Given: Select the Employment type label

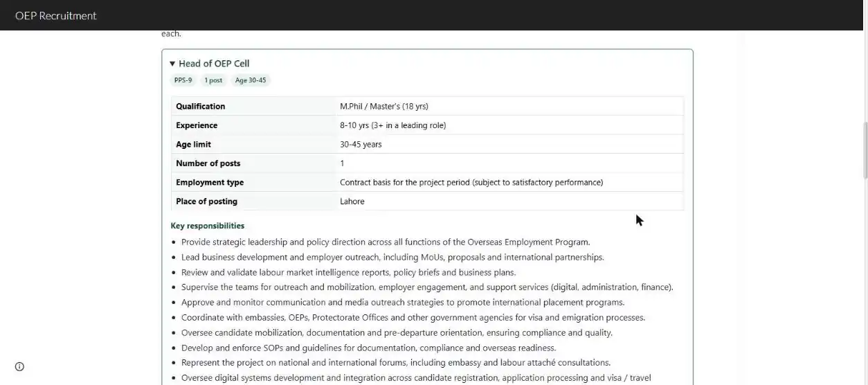Looking at the screenshot, I should [x=210, y=183].
